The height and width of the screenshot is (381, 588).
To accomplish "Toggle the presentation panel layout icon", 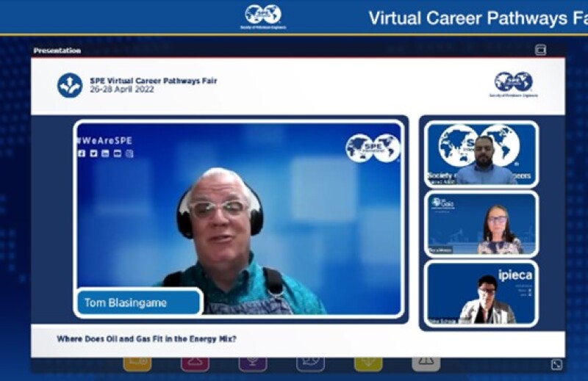I will pyautogui.click(x=540, y=50).
